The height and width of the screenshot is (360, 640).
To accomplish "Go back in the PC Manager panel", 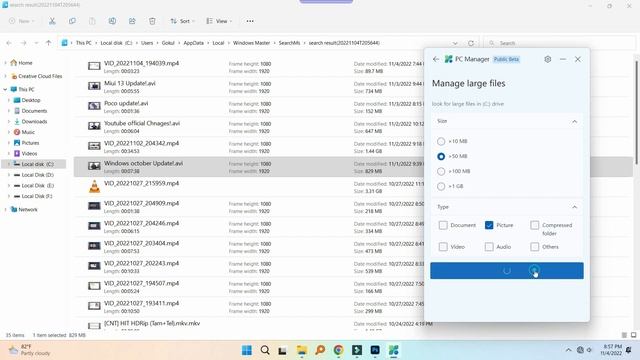I will click(x=436, y=59).
